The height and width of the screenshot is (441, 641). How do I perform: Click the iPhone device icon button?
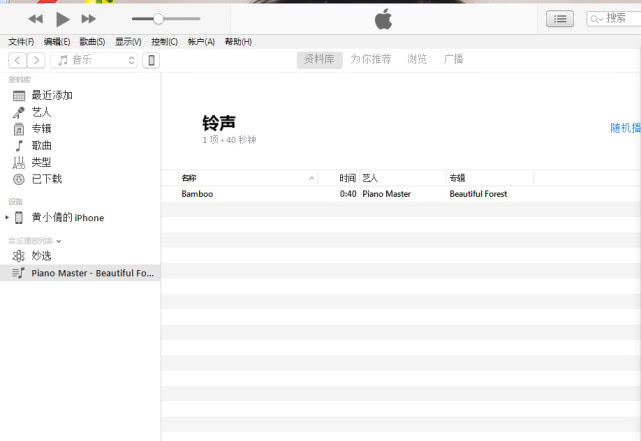pyautogui.click(x=151, y=60)
